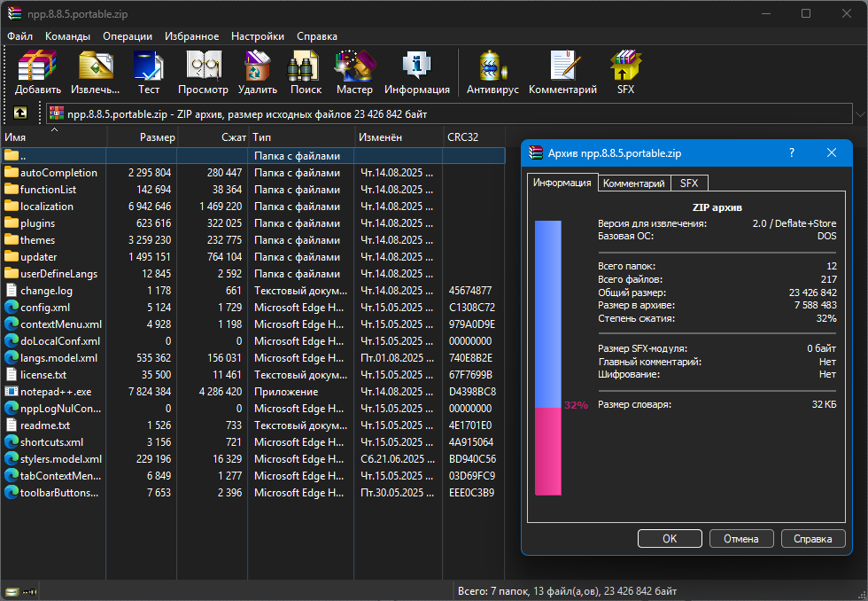
Task: Click the SFX toolbar icon
Action: 625,72
